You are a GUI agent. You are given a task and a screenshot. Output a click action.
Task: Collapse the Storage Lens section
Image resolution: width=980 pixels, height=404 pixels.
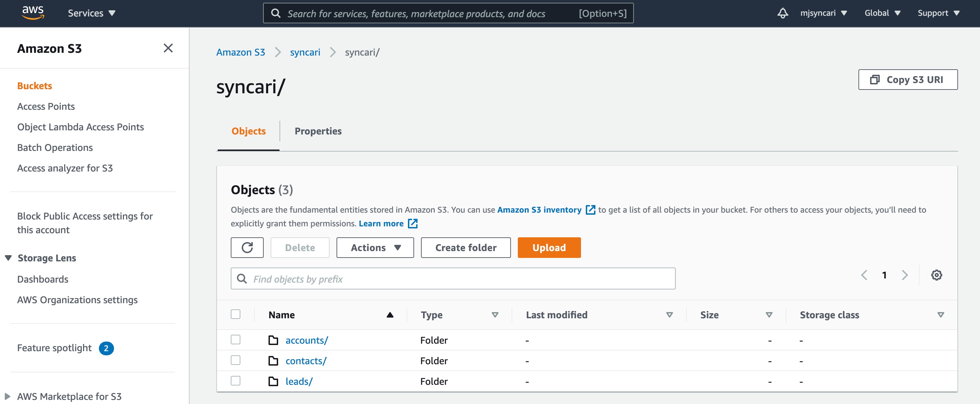pyautogui.click(x=8, y=257)
